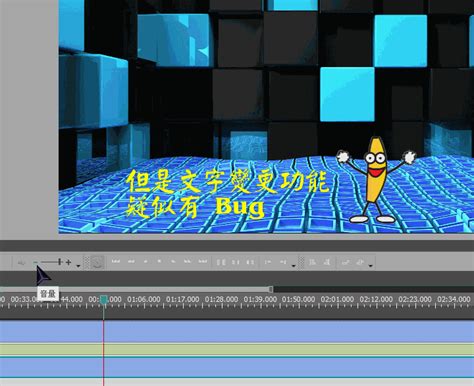Click the yellow Bug text in the preview
The image size is (474, 386).
tap(240, 207)
